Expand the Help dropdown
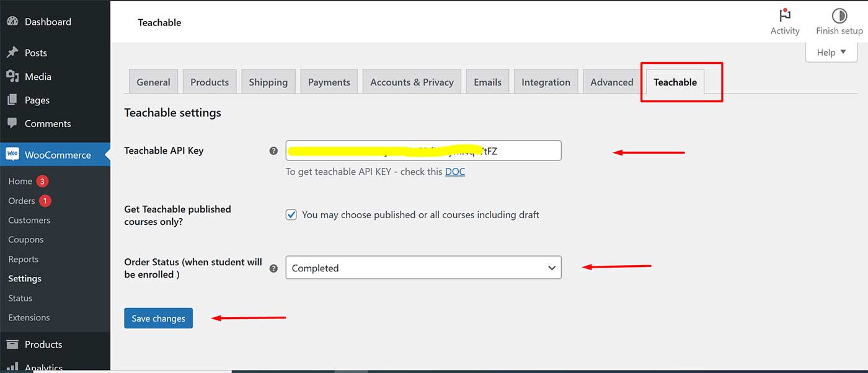Screen dimensions: 868x373 coord(831,52)
